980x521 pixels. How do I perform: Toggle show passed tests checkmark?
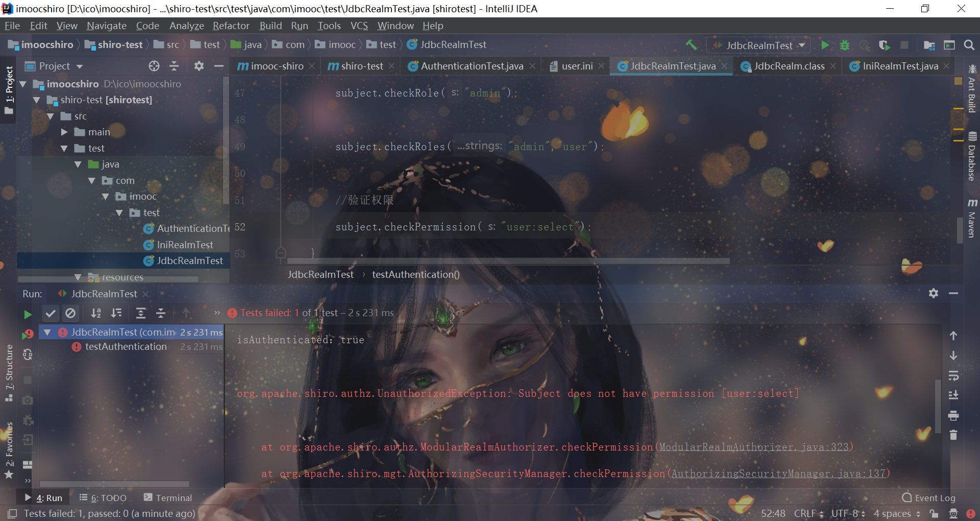[x=51, y=313]
